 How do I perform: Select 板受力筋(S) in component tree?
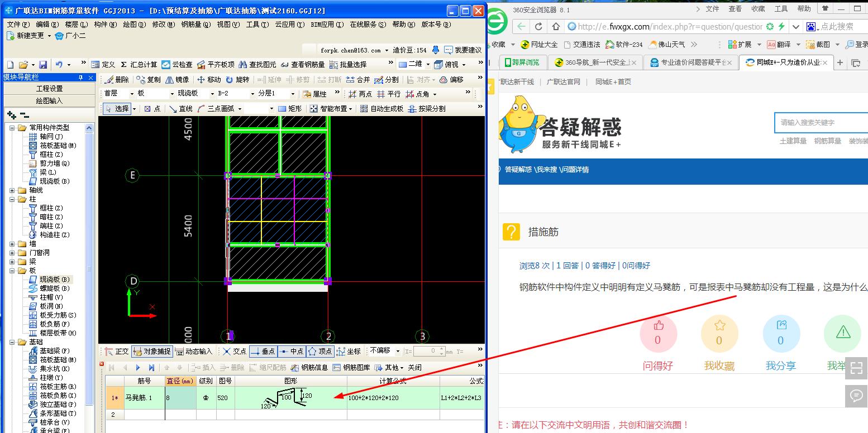53,315
